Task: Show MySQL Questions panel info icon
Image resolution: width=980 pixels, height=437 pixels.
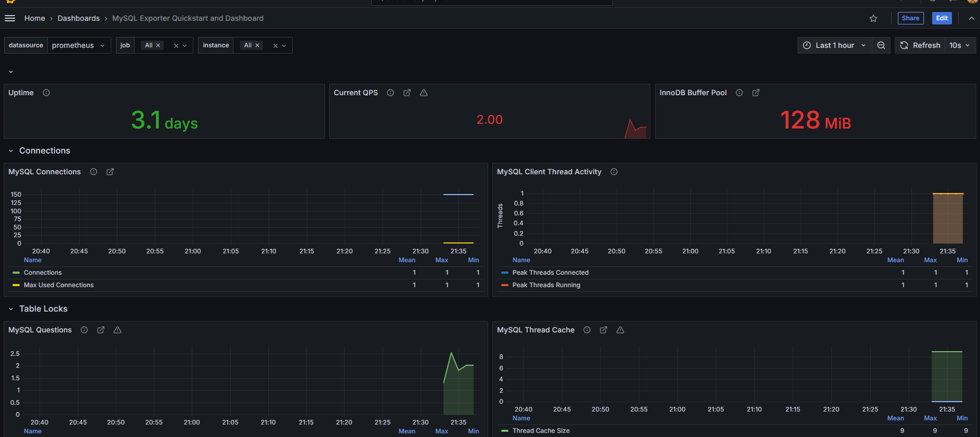Action: point(84,330)
